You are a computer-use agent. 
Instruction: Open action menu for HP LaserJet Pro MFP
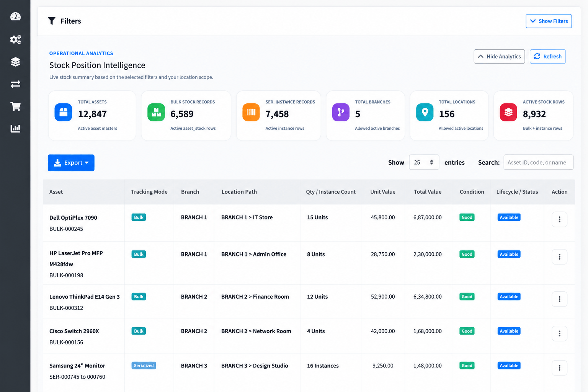coord(559,256)
